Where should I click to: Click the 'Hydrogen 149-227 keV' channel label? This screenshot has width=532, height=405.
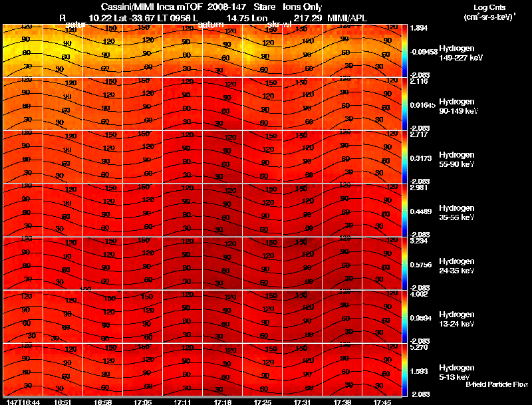(461, 53)
